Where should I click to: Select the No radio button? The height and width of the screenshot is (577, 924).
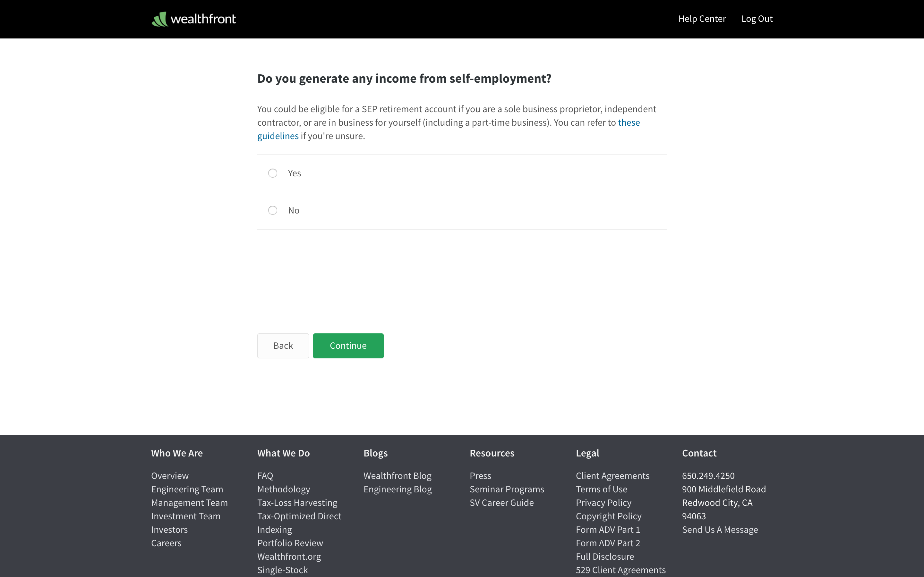(x=273, y=210)
